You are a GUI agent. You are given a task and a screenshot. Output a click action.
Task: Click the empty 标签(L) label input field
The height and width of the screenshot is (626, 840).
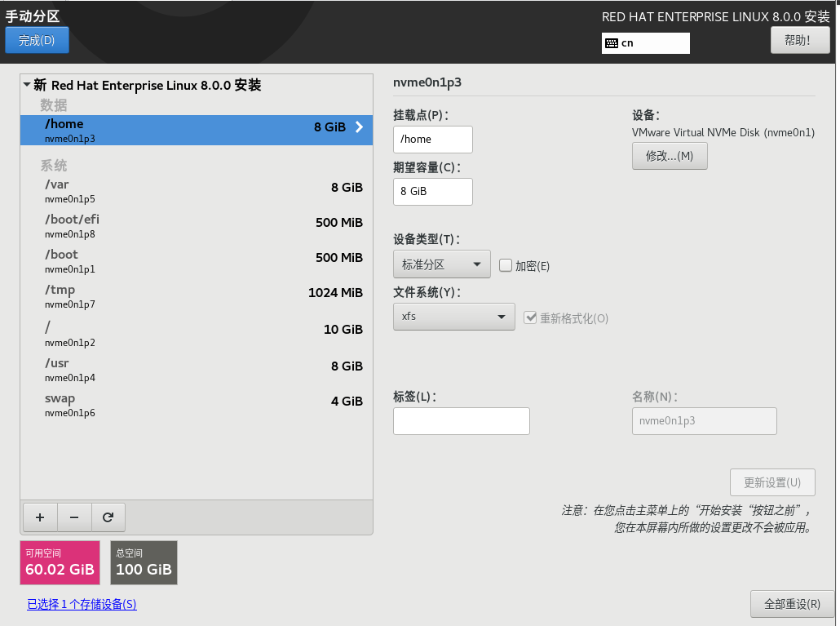coord(462,421)
